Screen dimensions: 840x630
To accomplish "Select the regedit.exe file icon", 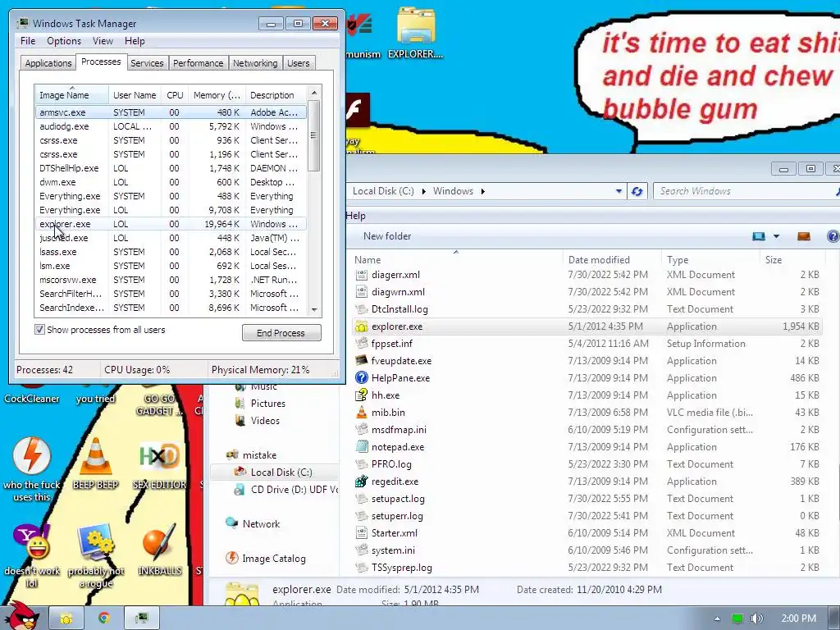I will pyautogui.click(x=362, y=481).
